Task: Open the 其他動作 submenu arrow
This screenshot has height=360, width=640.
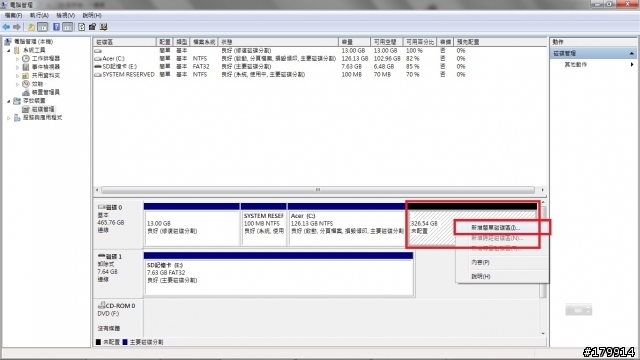Action: (x=632, y=64)
